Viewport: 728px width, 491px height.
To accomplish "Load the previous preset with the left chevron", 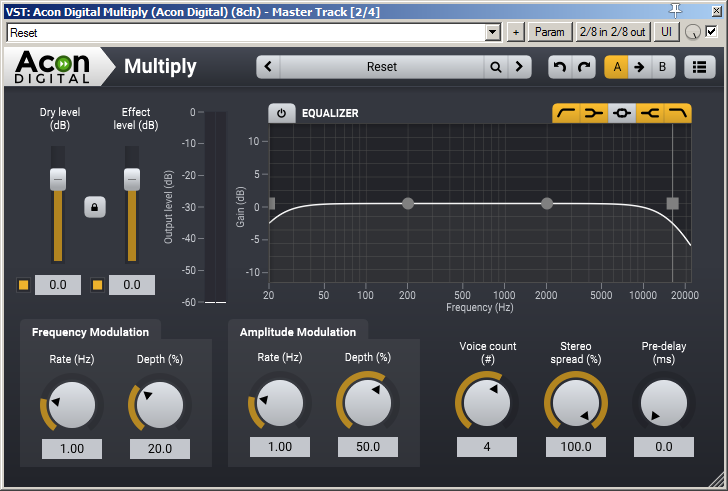I will click(268, 67).
